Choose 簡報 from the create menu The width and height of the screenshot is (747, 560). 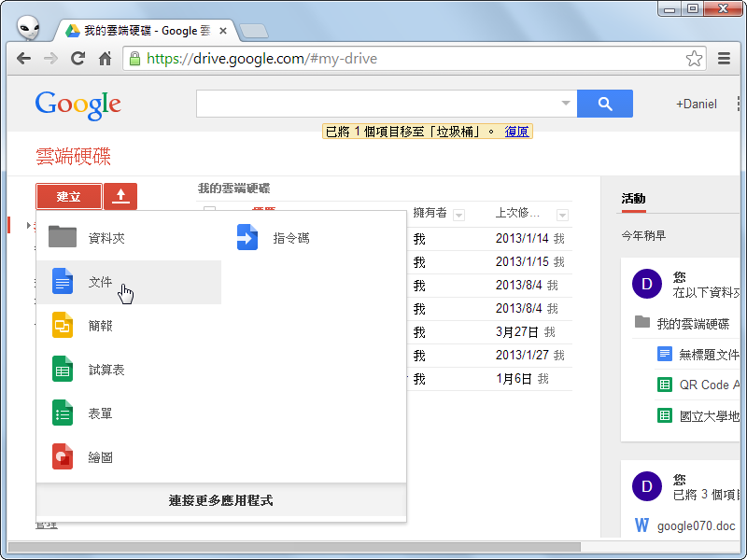point(129,326)
